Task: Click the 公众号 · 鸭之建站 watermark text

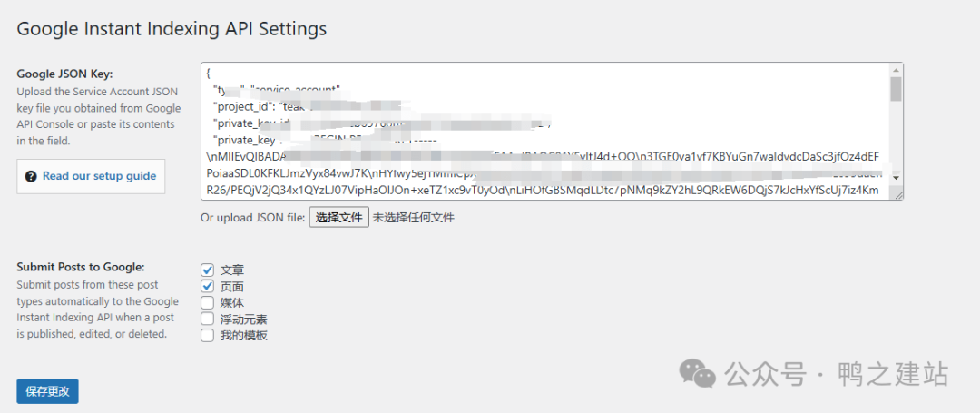Action: (x=836, y=373)
